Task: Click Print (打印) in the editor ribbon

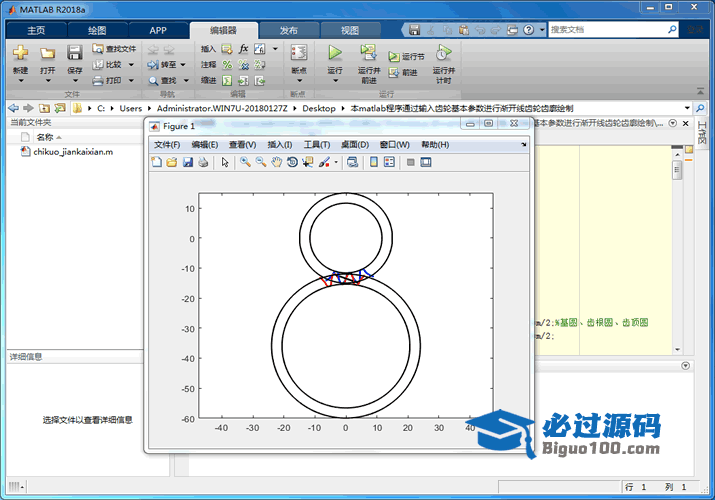Action: [114, 81]
